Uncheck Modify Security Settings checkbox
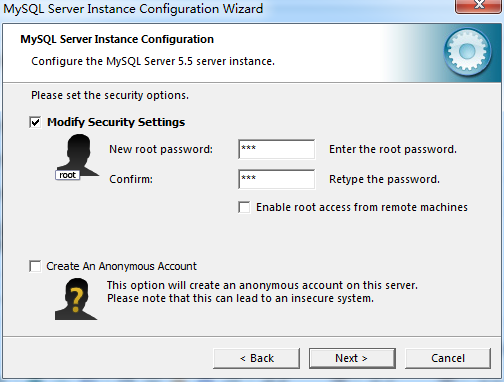Image resolution: width=504 pixels, height=382 pixels. [35, 122]
